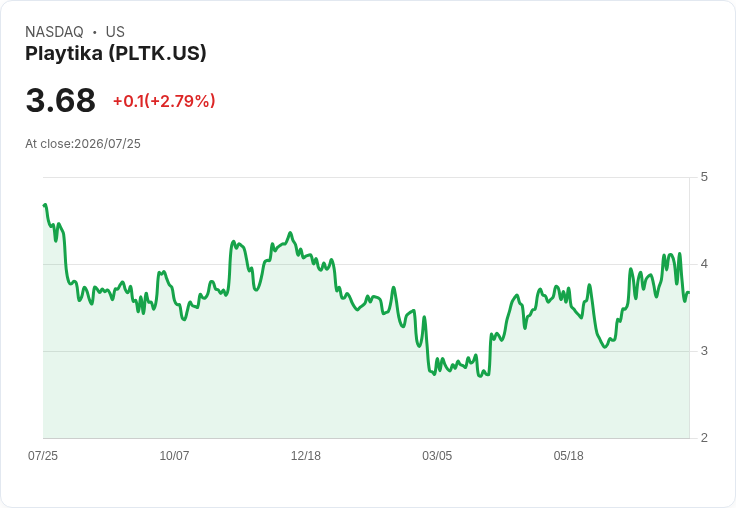Select the 07/25 date on x-axis
736x508 pixels.
(43, 455)
